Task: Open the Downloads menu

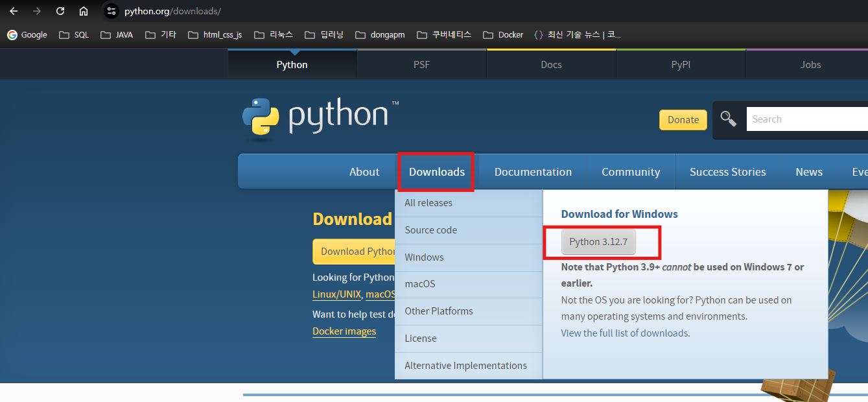Action: coord(436,172)
